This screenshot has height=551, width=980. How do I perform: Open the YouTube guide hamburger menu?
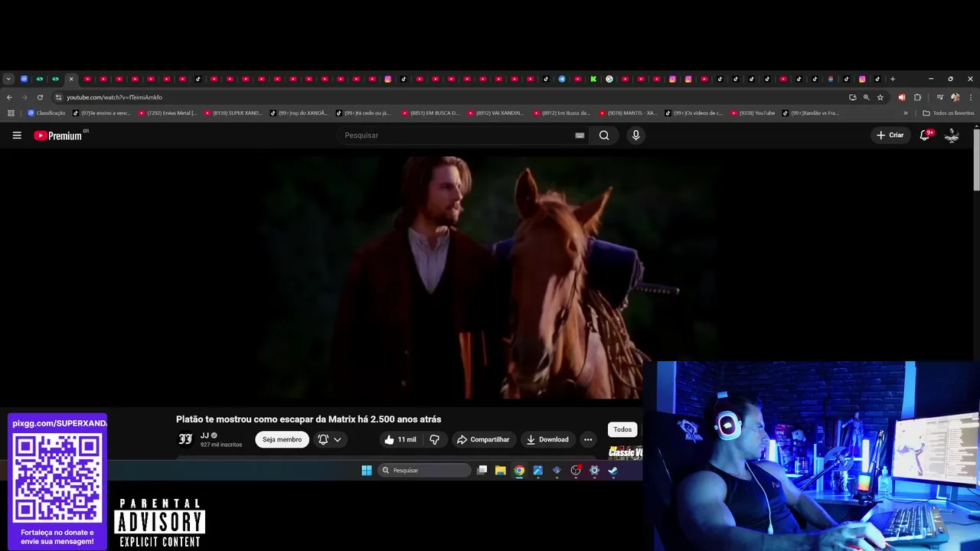tap(17, 135)
